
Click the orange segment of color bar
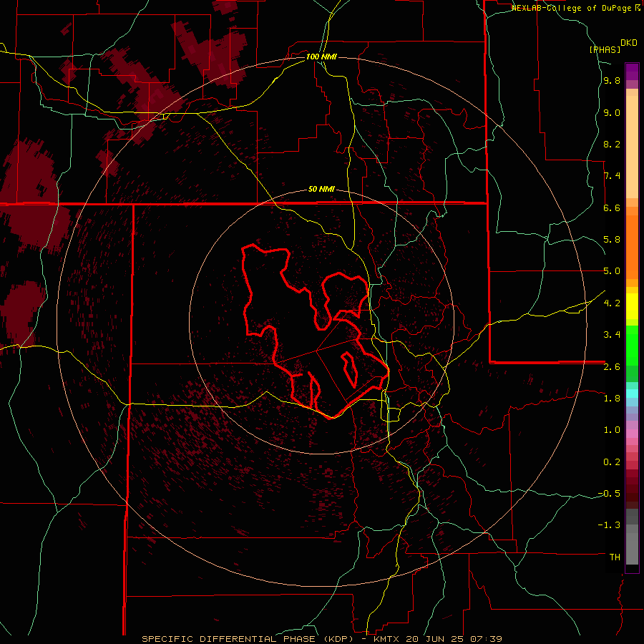[632, 246]
